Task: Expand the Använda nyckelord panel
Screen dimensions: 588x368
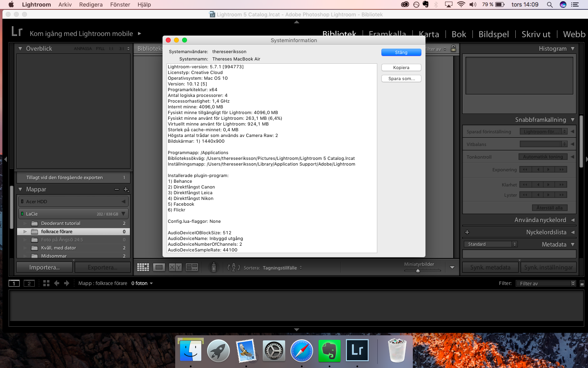Action: pyautogui.click(x=573, y=220)
